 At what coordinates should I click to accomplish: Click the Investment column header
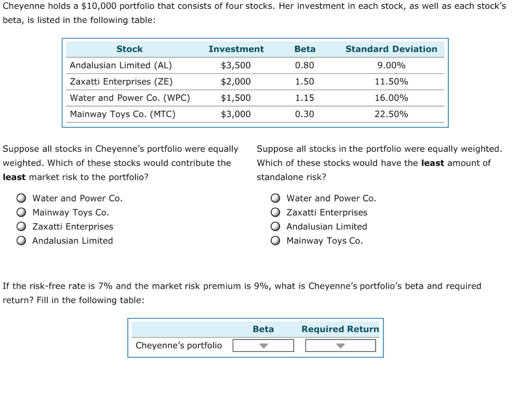(x=236, y=49)
